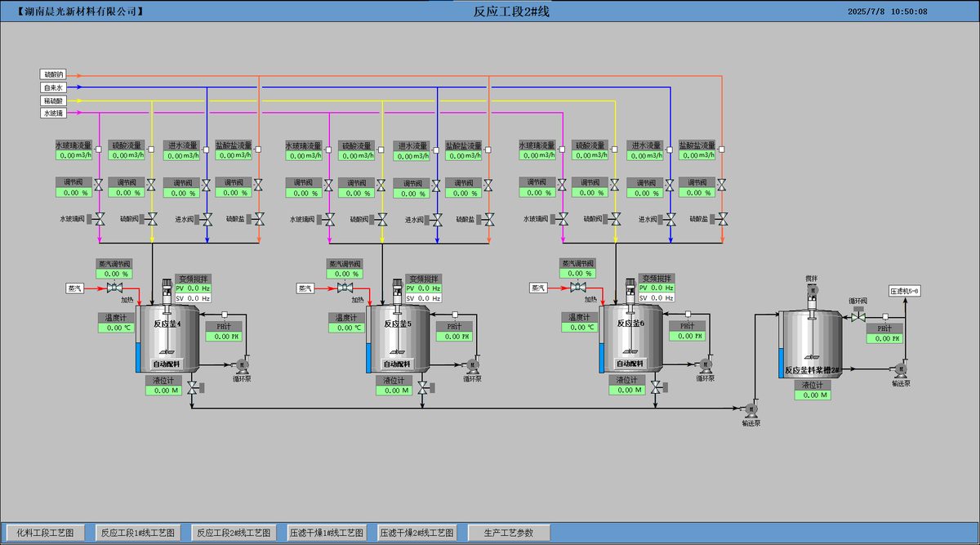Click the 输送泵 on the reactor discharge line
The width and height of the screenshot is (980, 545).
pos(751,409)
